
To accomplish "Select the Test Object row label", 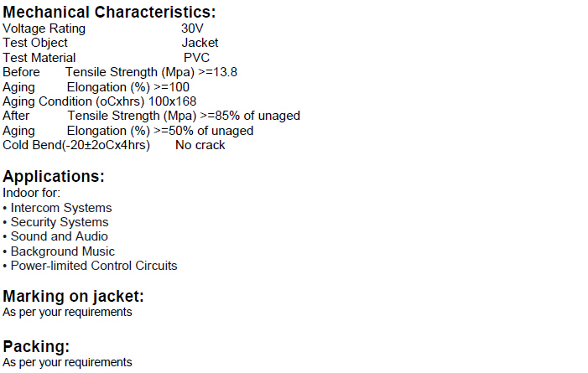I will 35,43.
